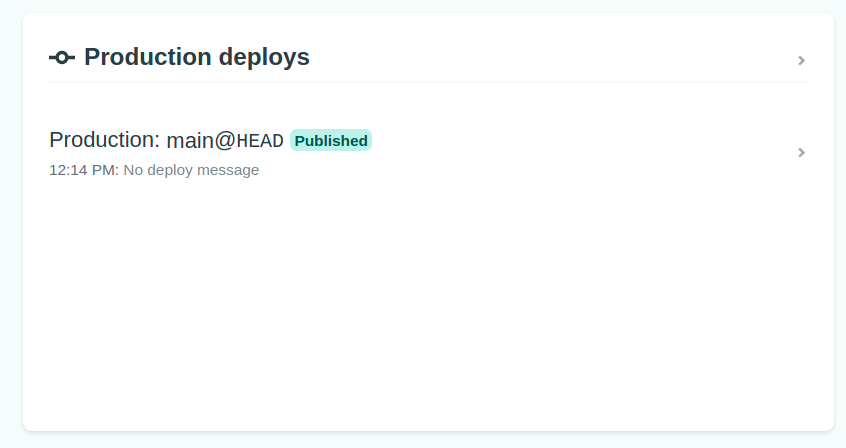Open the Production: main@HEAD deploy
This screenshot has height=448, width=846.
point(166,141)
